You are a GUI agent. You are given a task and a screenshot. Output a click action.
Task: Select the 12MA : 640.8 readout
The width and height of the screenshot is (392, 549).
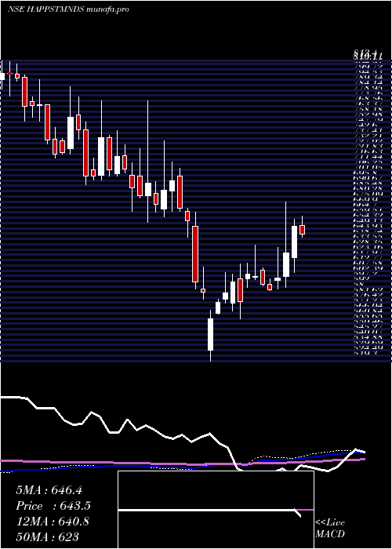click(x=53, y=522)
